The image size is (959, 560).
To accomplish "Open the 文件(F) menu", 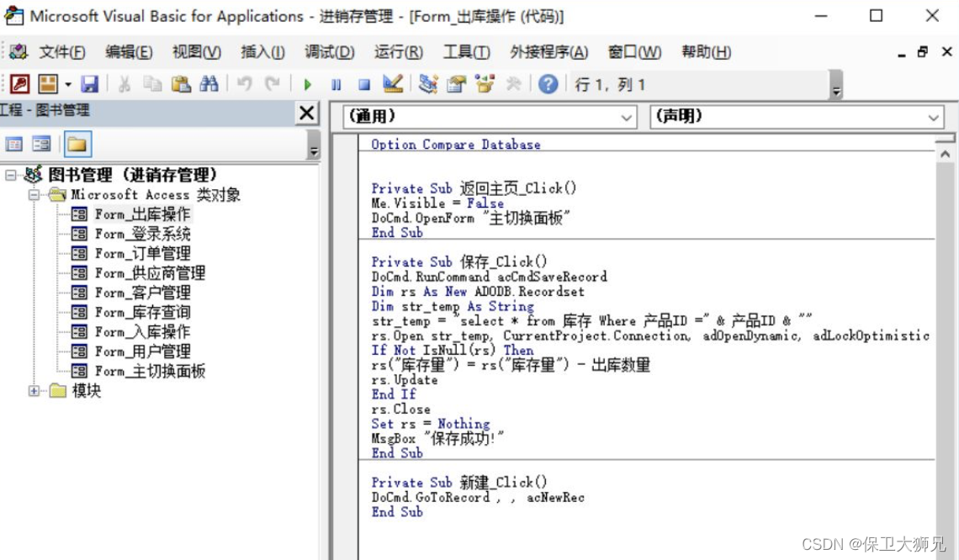I will click(x=62, y=53).
